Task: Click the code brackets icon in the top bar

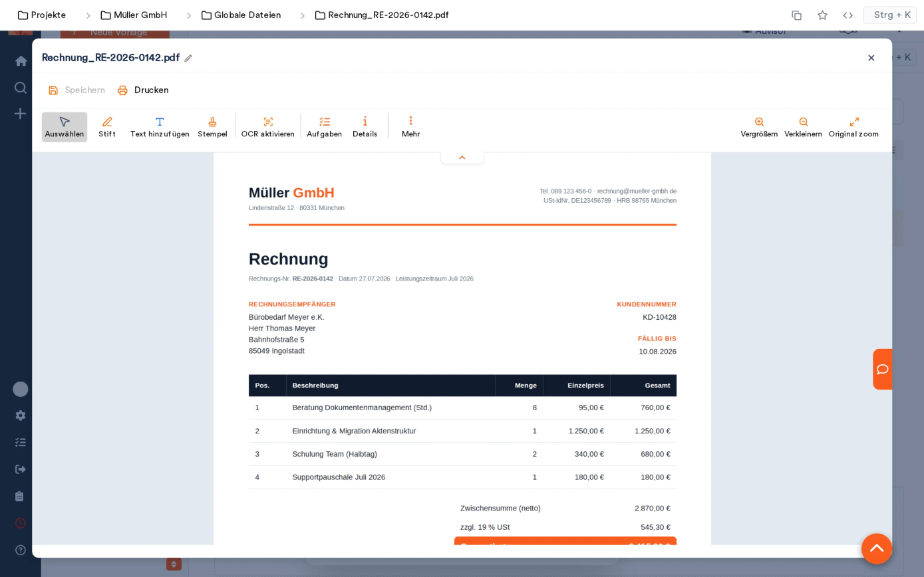Action: 848,15
